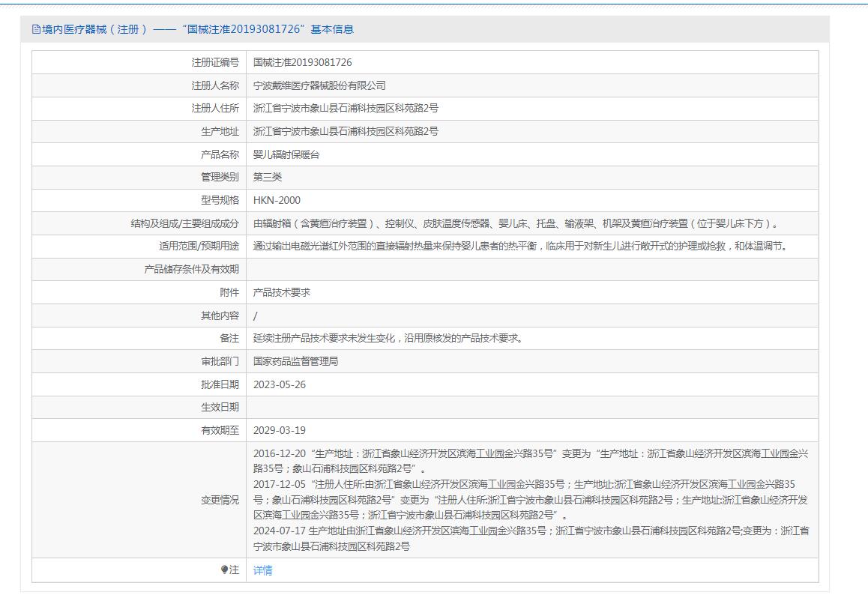Select the value 国械注准20193081726 in the table
The width and height of the screenshot is (868, 604).
click(302, 62)
